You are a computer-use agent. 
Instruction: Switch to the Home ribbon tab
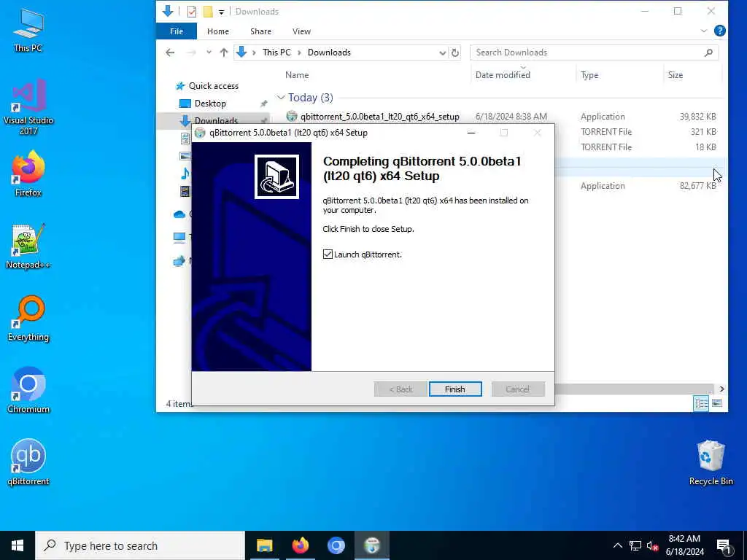tap(217, 31)
